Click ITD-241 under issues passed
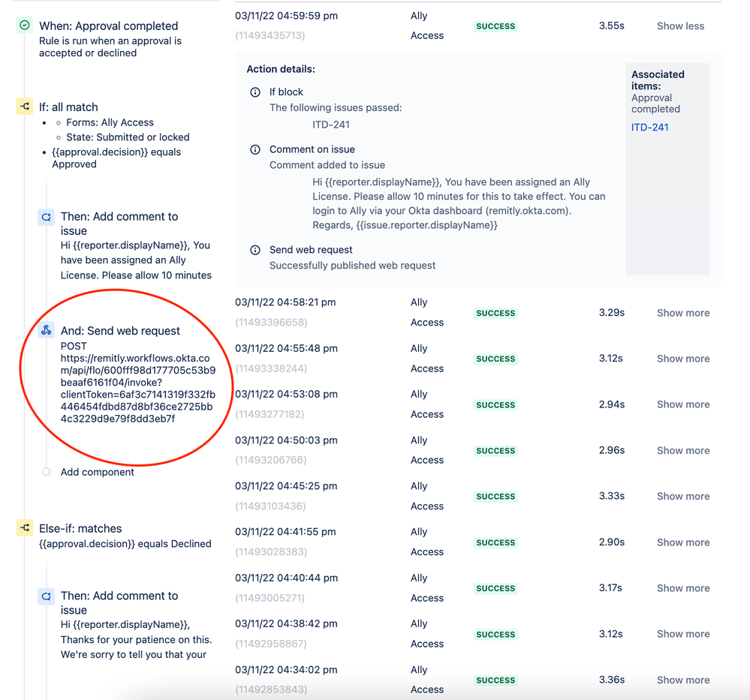The width and height of the screenshot is (750, 700). tap(331, 125)
